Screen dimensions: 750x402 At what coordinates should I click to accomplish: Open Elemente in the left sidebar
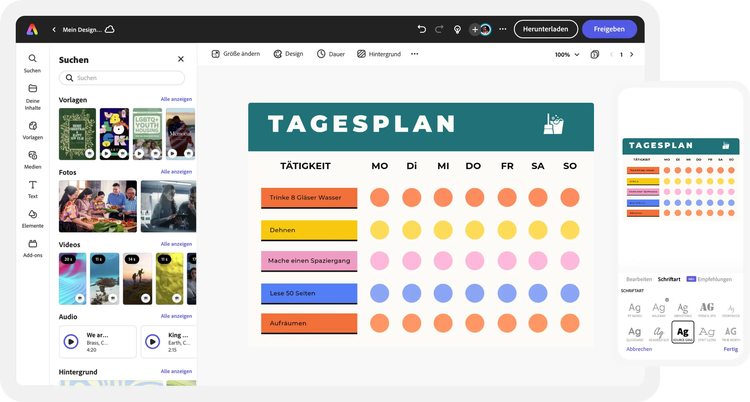(x=33, y=219)
